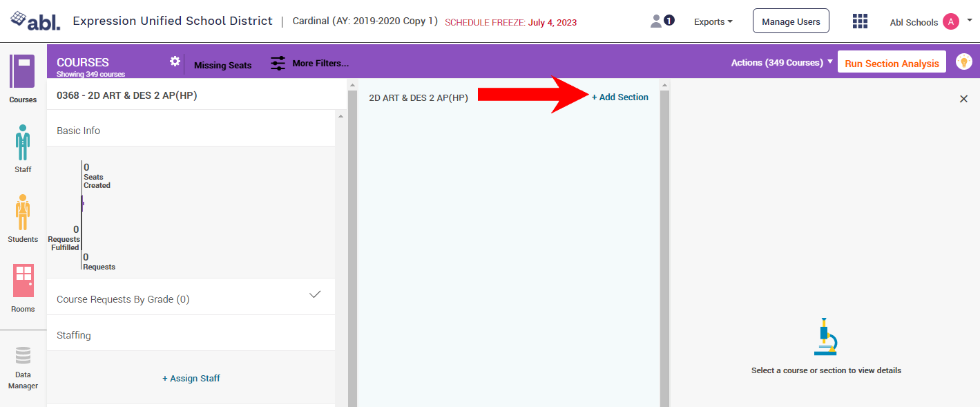
Task: Open More Filters options
Action: 309,64
